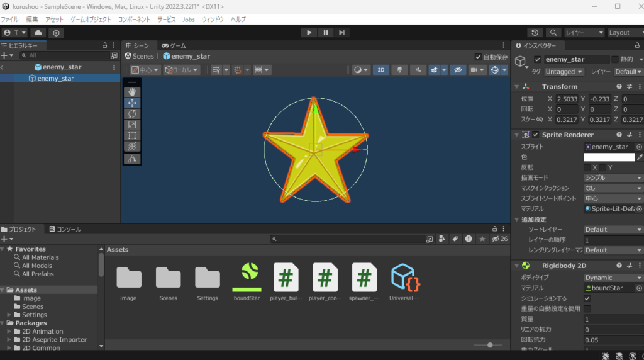Image resolution: width=644 pixels, height=360 pixels.
Task: Toggle auto mass (重量の自動設定を使用) checkbox
Action: pyautogui.click(x=587, y=308)
